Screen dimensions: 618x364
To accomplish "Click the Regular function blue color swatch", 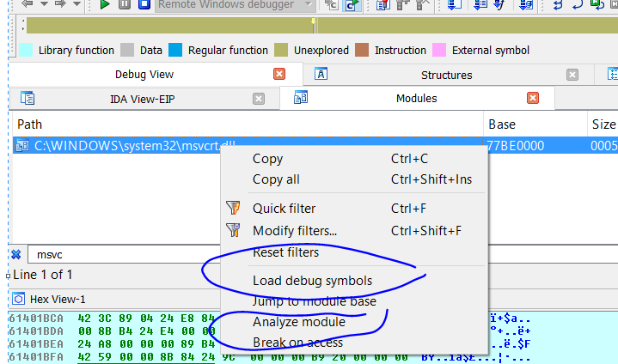I will tap(175, 50).
